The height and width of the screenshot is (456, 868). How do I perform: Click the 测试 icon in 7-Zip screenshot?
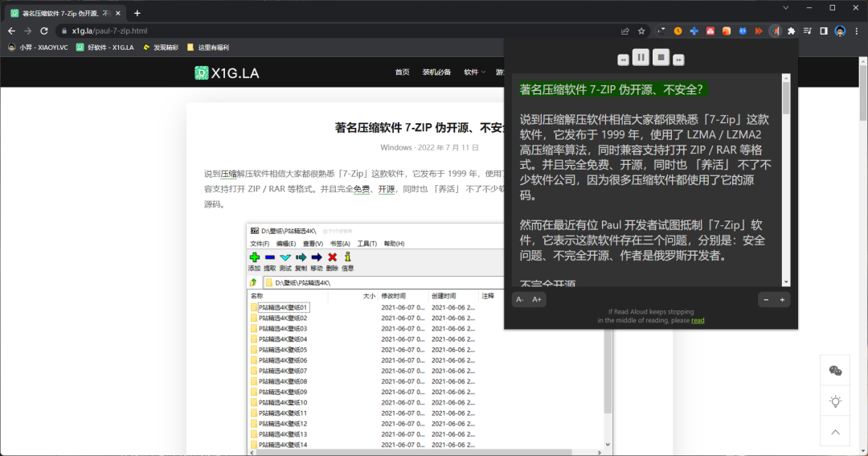tap(285, 257)
